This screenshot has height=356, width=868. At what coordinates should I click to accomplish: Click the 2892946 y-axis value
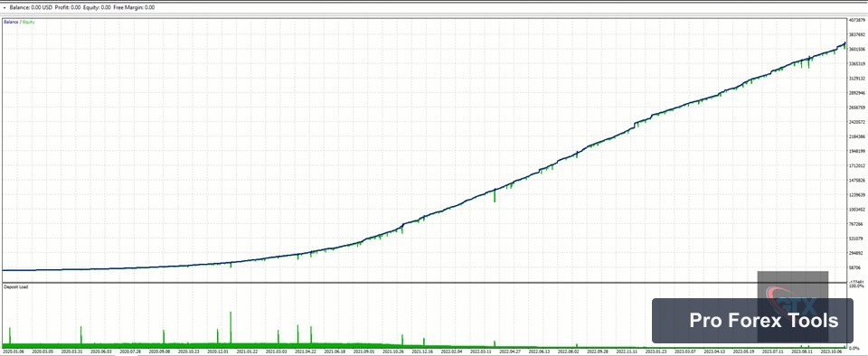[856, 93]
